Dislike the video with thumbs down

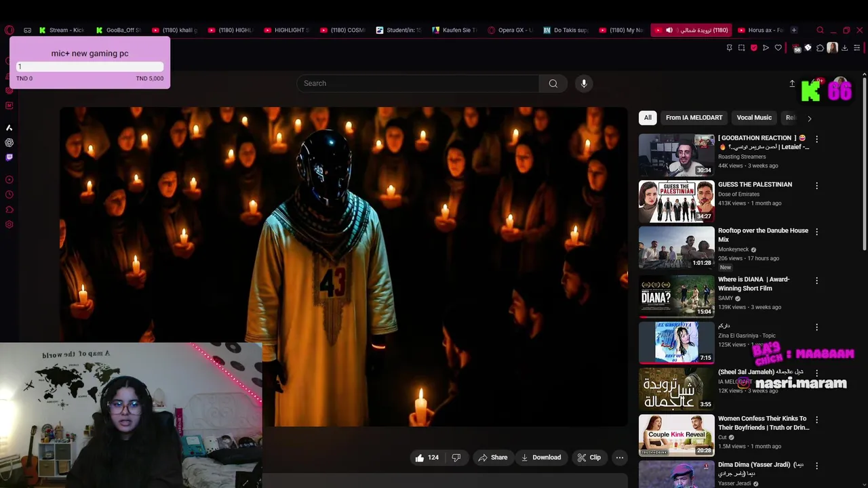point(456,457)
